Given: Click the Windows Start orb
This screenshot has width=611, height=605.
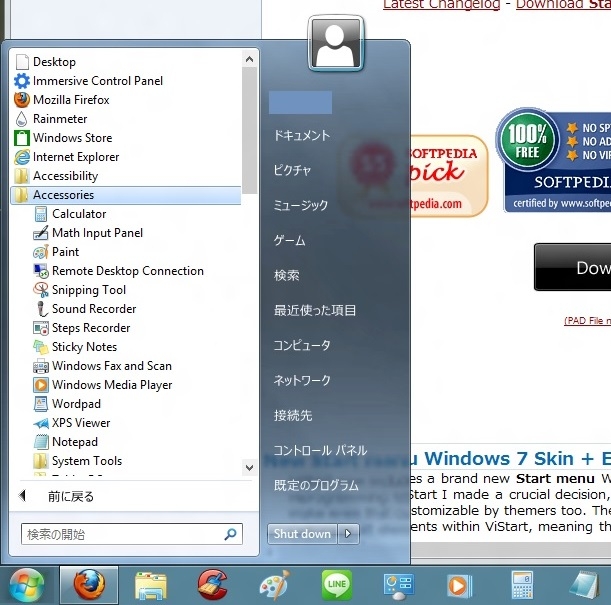Looking at the screenshot, I should tap(26, 585).
